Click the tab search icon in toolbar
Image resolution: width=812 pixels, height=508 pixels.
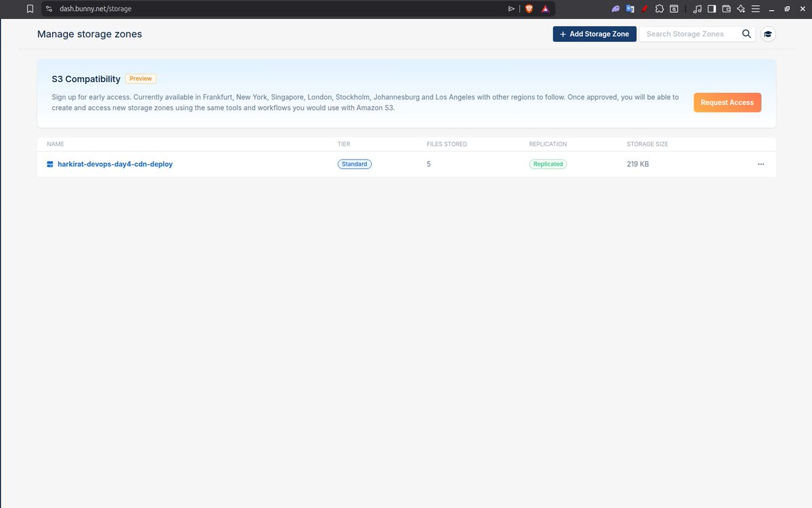coord(674,9)
